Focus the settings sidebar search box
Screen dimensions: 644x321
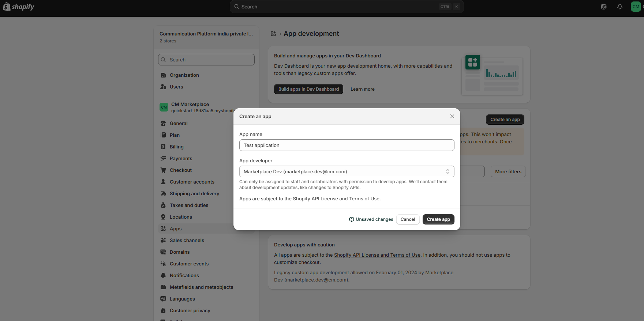pos(206,60)
